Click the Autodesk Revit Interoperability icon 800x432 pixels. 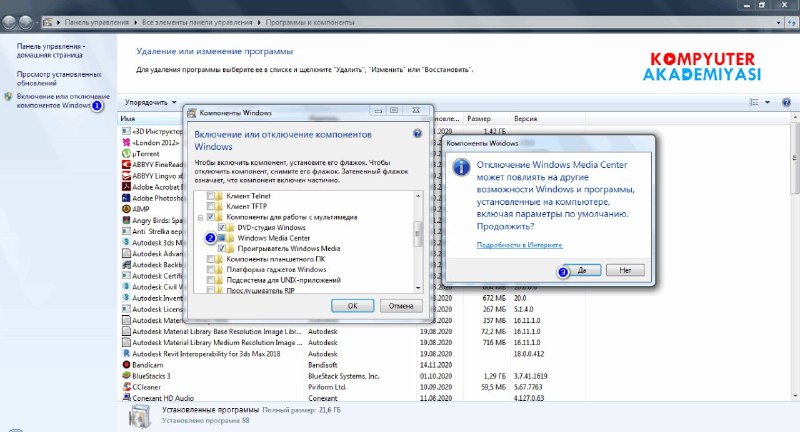(127, 353)
